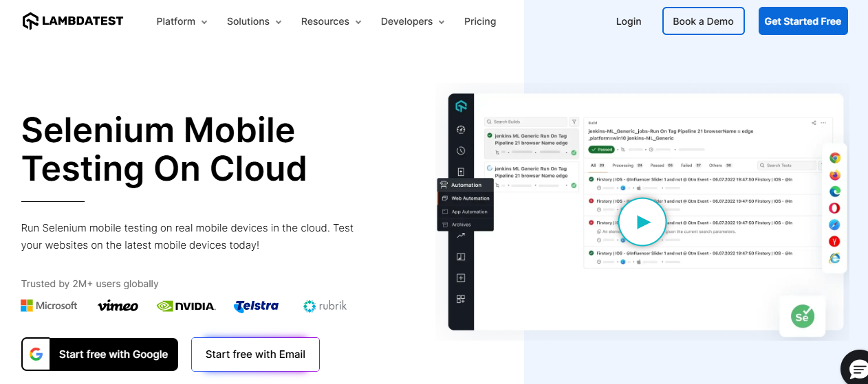Click the Firefox browser icon in preview
Screen dimensions: 868x384
[834, 175]
